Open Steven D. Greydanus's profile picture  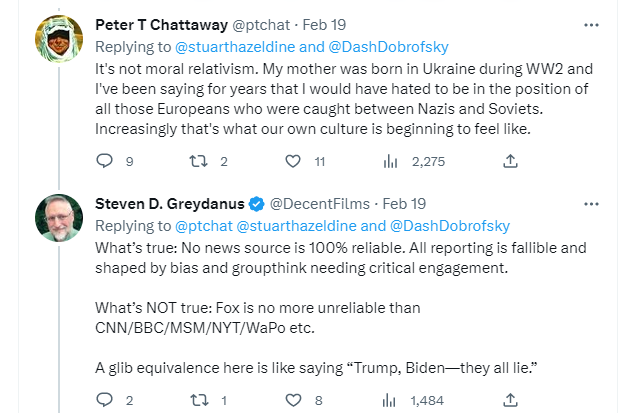tap(58, 219)
